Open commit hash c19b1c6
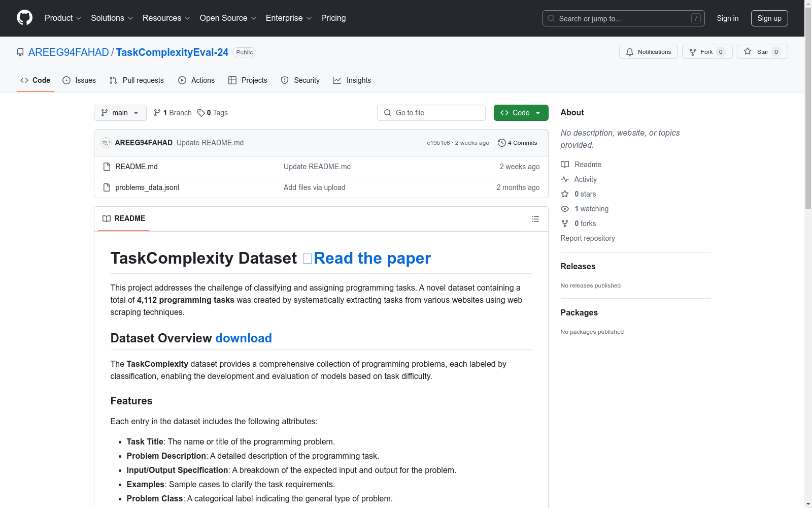Screen dimensions: 812x508 438,143
